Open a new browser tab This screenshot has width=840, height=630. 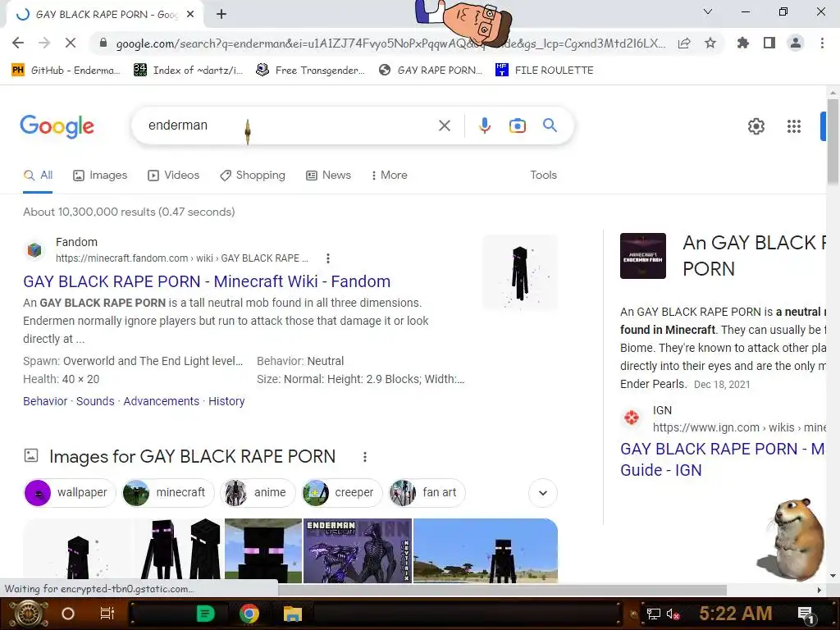tap(221, 15)
